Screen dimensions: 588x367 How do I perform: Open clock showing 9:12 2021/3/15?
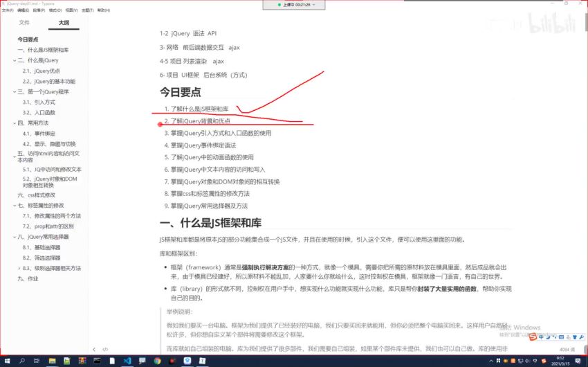560,361
